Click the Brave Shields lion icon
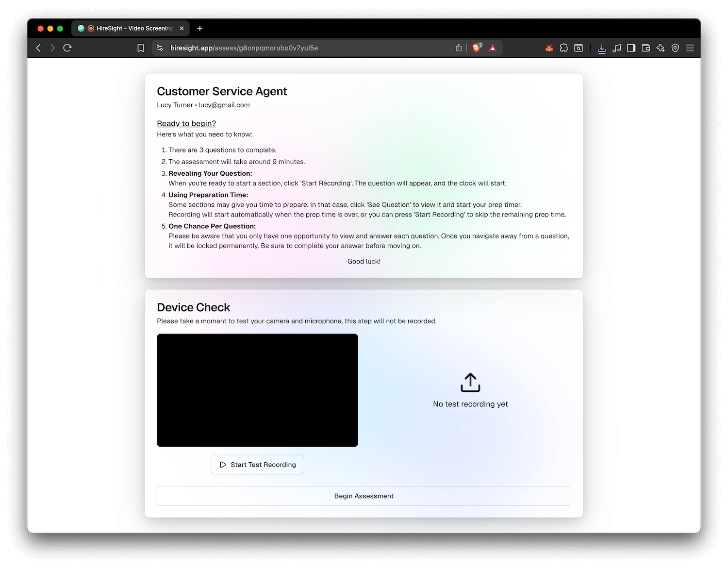Image resolution: width=728 pixels, height=569 pixels. tap(476, 48)
